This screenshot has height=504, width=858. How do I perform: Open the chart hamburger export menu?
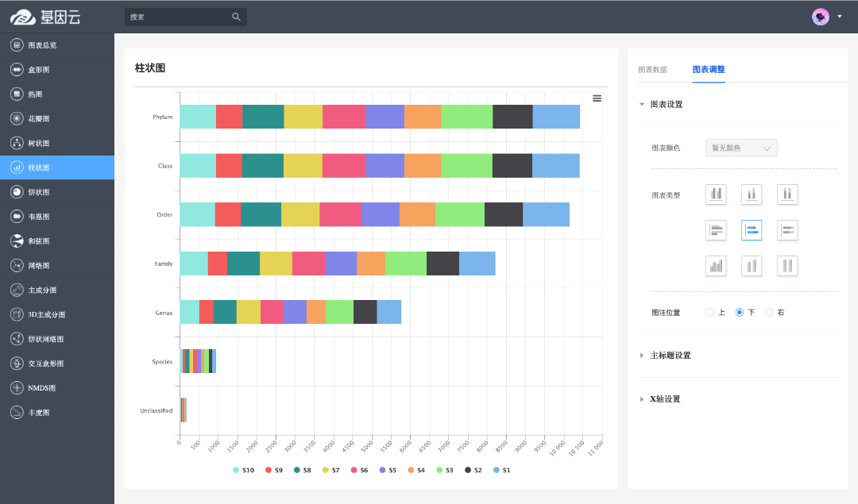click(x=597, y=98)
